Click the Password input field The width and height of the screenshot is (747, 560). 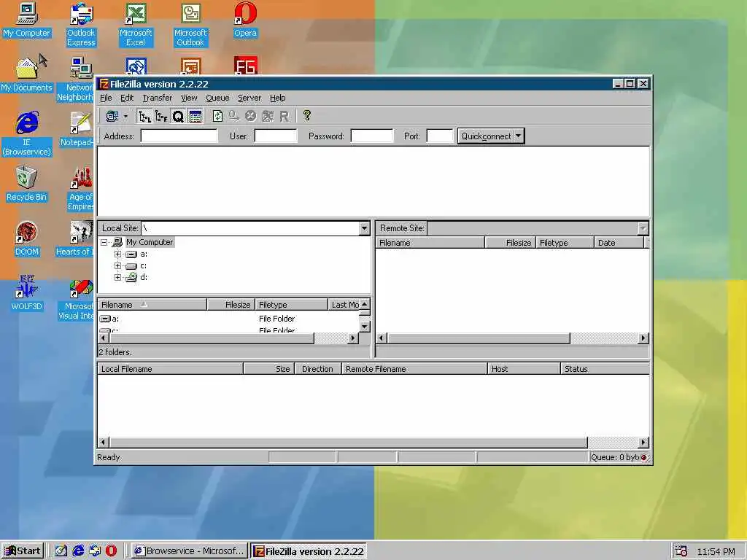click(x=372, y=136)
